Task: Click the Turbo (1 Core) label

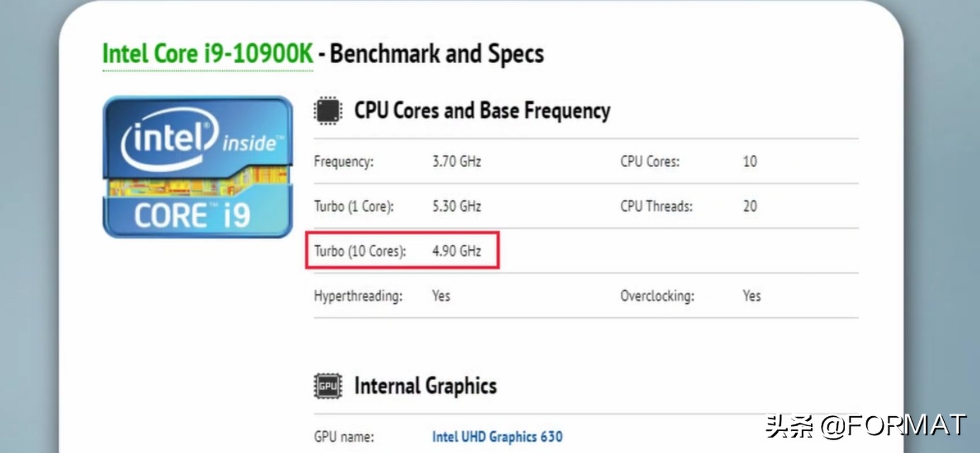Action: (x=354, y=207)
